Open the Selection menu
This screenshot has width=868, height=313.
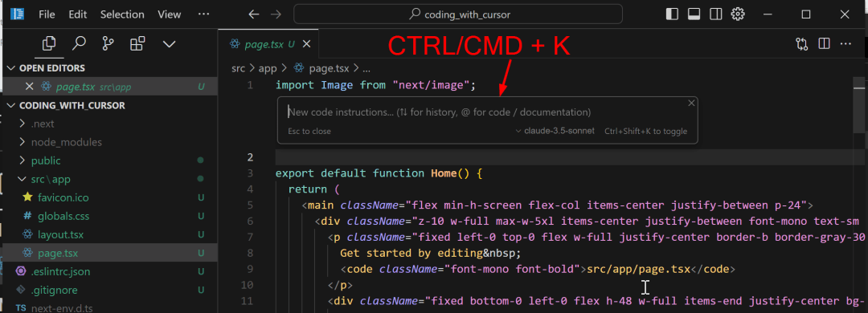[122, 14]
